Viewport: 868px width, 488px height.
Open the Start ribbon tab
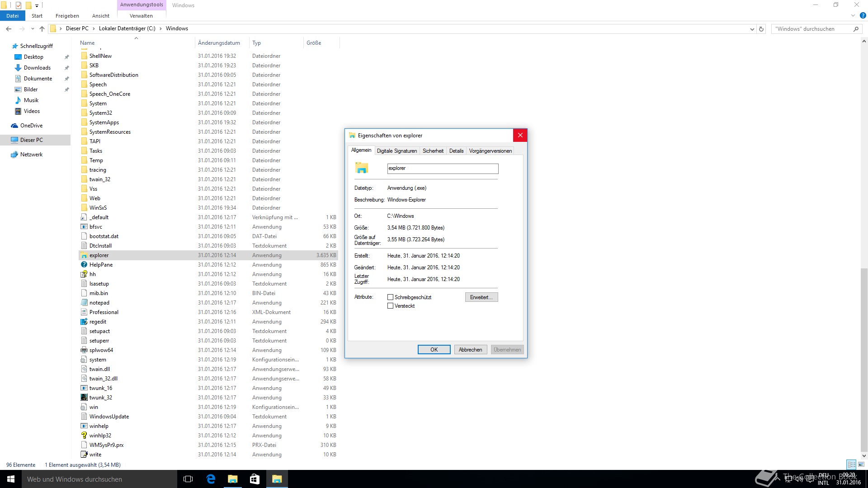(37, 16)
